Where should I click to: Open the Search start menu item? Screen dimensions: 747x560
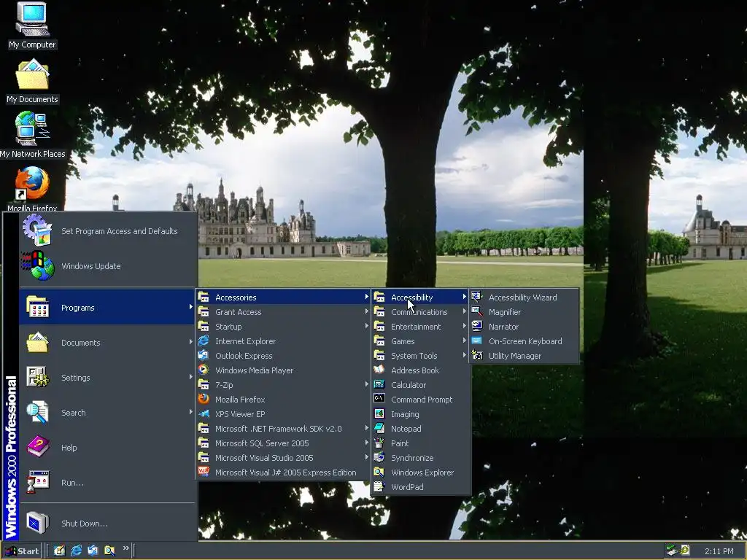tap(107, 413)
